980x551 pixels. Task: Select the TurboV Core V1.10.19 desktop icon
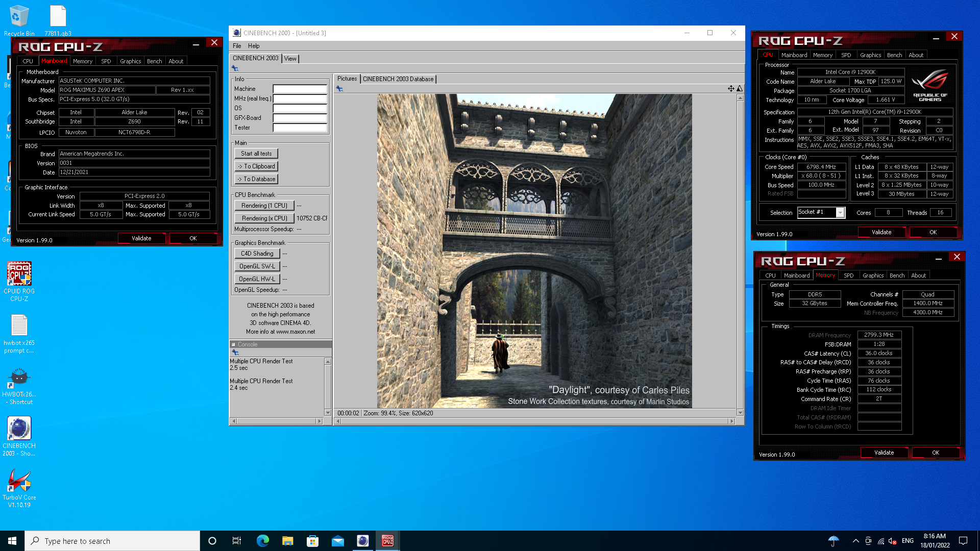pyautogui.click(x=19, y=488)
